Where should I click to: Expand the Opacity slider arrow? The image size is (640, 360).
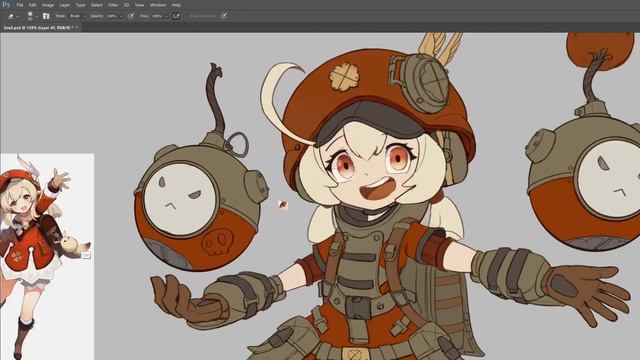[x=121, y=16]
